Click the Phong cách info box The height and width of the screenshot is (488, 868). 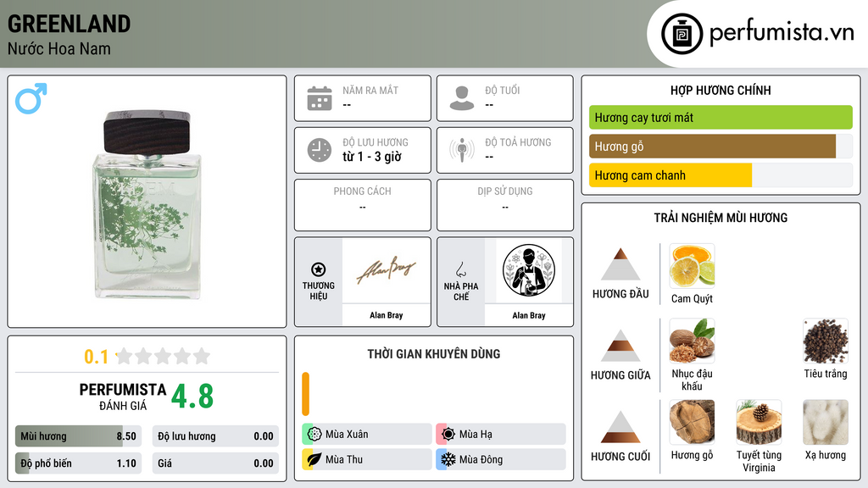[x=363, y=205]
